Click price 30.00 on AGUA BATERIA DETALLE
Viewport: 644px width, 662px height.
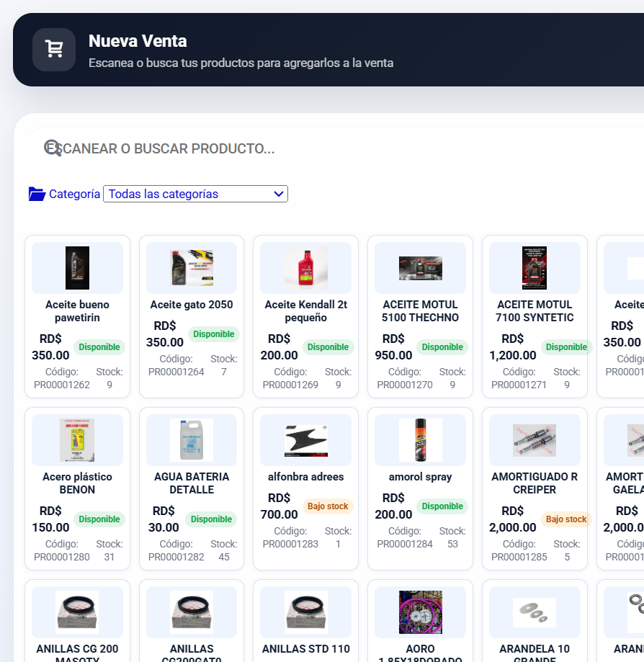coord(164,527)
